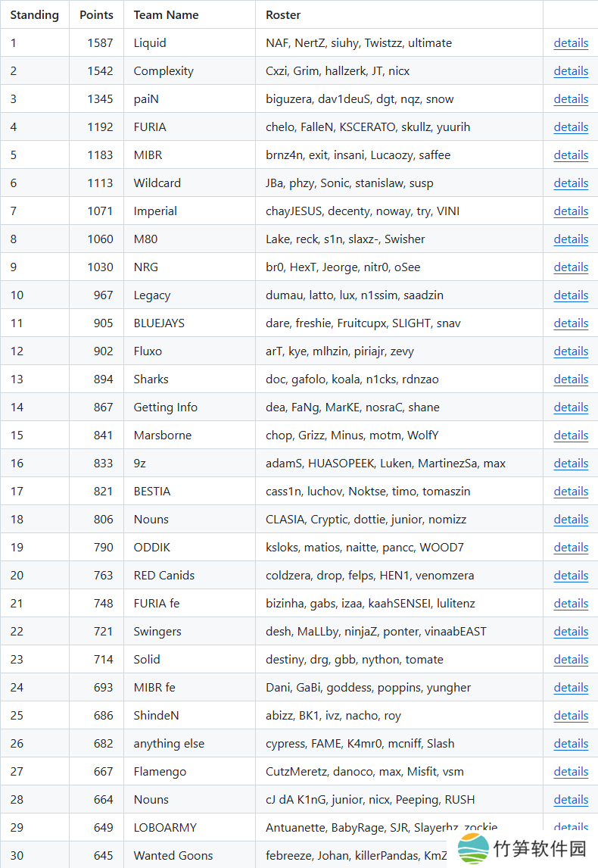Click the Points column header
This screenshot has width=598, height=868.
pos(96,15)
